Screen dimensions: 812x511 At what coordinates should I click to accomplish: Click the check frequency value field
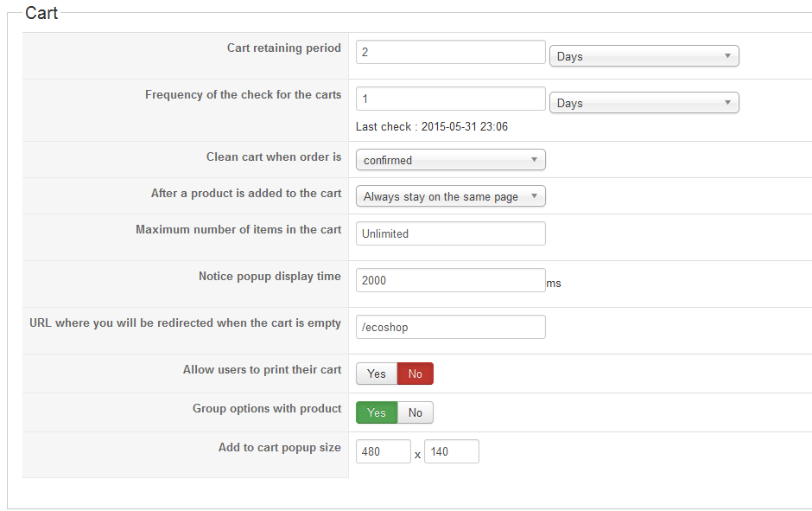tap(450, 99)
